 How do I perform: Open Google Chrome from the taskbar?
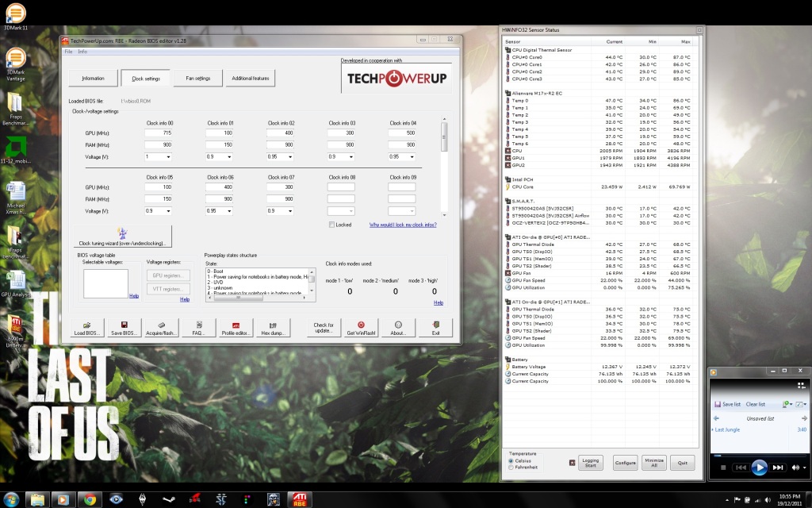(90, 499)
